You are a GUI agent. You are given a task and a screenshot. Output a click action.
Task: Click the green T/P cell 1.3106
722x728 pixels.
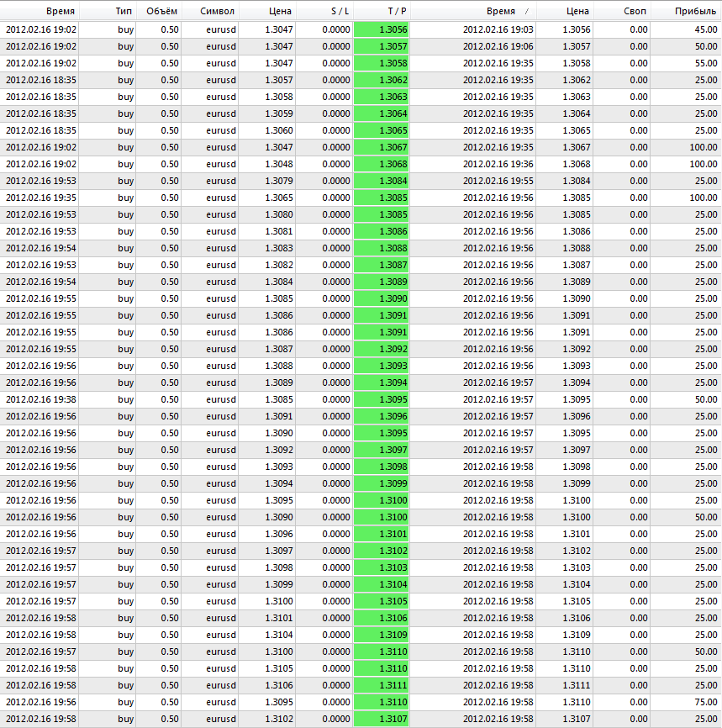[382, 618]
